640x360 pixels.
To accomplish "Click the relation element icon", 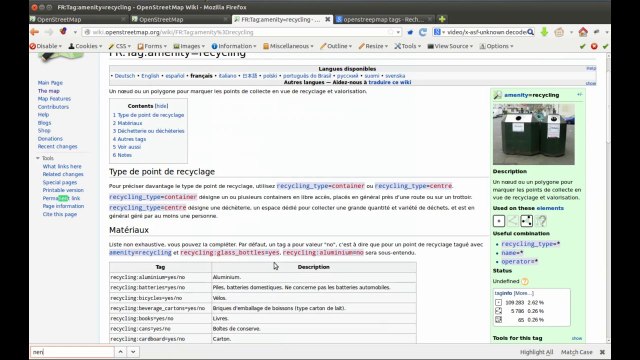I will coord(541,221).
